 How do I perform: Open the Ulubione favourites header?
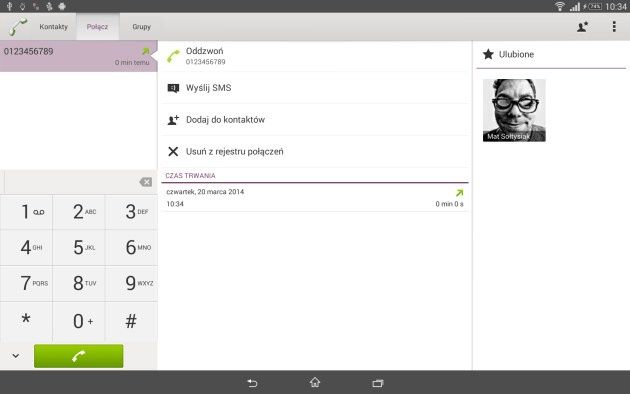pos(551,55)
